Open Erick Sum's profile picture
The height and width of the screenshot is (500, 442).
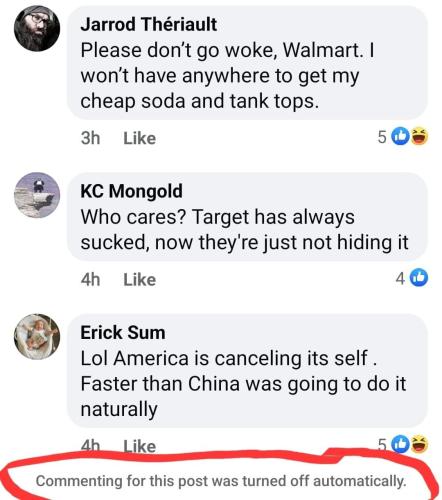(x=37, y=337)
